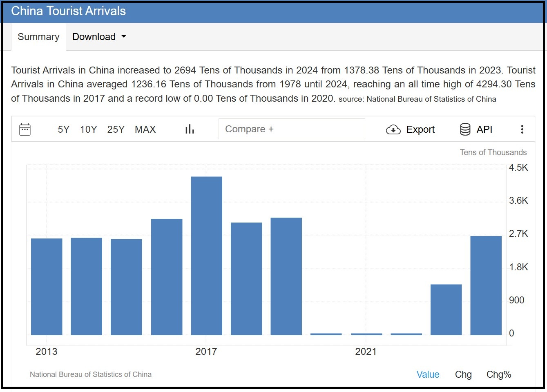
Task: Switch chart to show Chg values
Action: click(x=463, y=374)
